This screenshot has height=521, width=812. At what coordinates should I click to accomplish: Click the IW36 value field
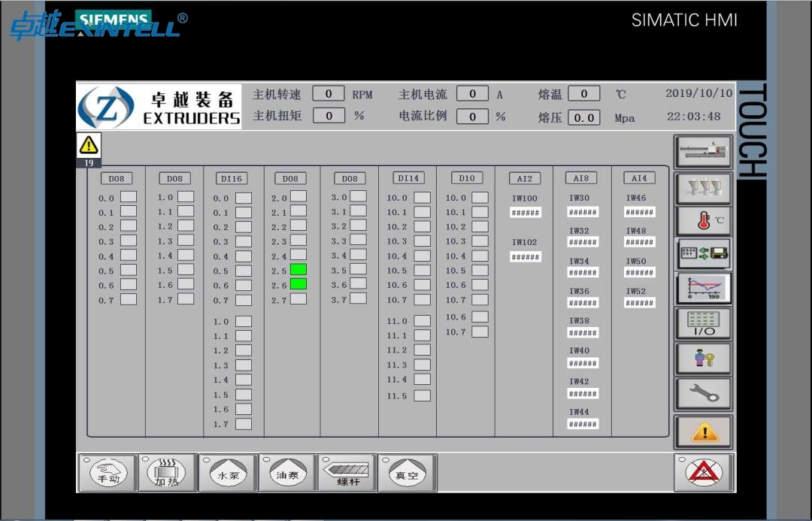[583, 303]
